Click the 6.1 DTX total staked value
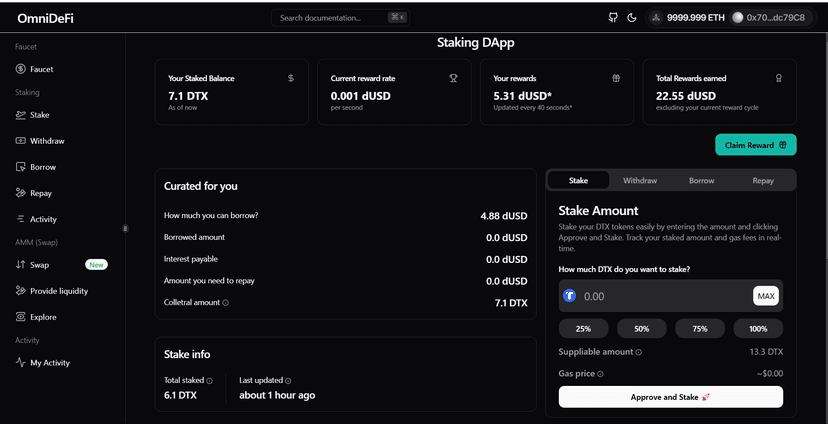Image resolution: width=828 pixels, height=424 pixels. 180,395
